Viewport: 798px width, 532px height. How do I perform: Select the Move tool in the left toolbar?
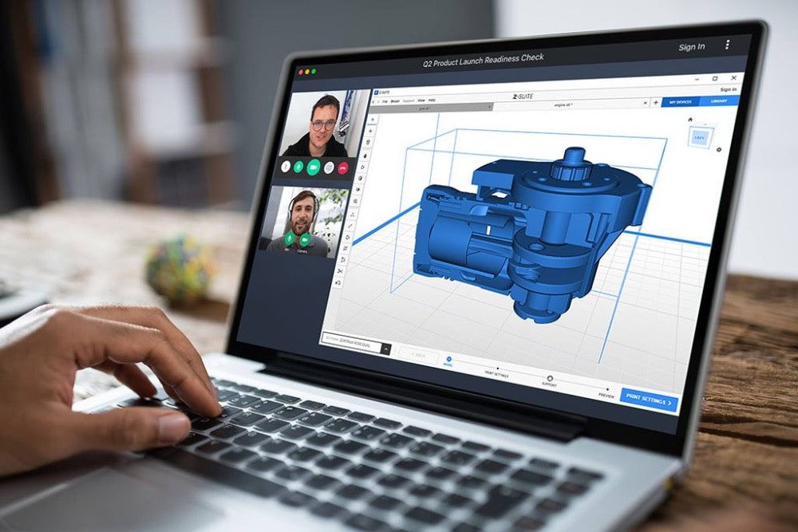click(363, 156)
